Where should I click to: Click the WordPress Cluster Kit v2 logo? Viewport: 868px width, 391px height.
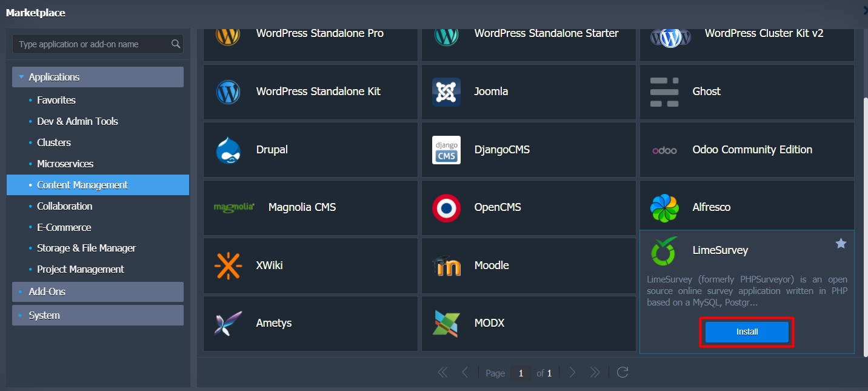click(x=670, y=38)
